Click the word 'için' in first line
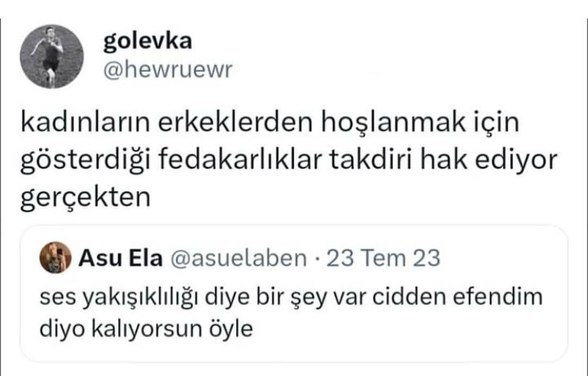Viewport: 588px width, 376px height. (x=496, y=123)
